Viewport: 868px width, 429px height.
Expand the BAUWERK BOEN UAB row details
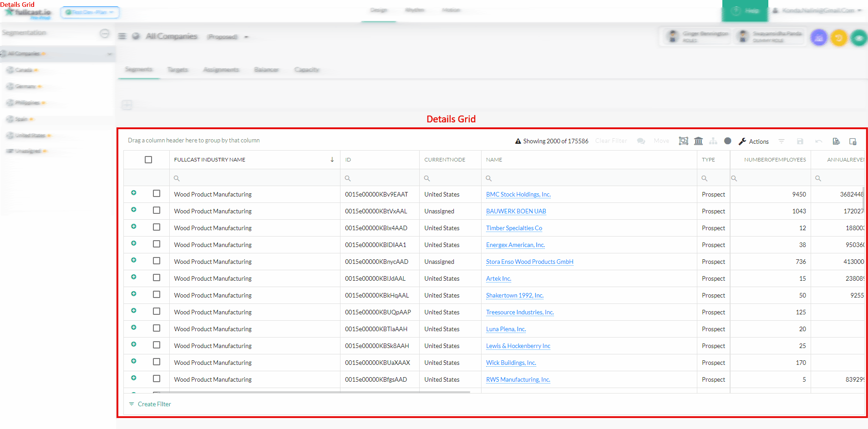point(134,210)
